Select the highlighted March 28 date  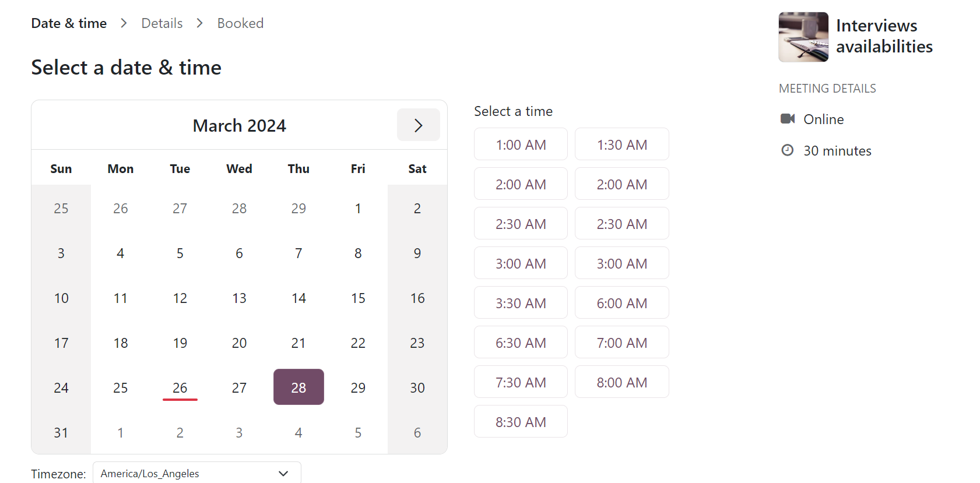pos(298,387)
